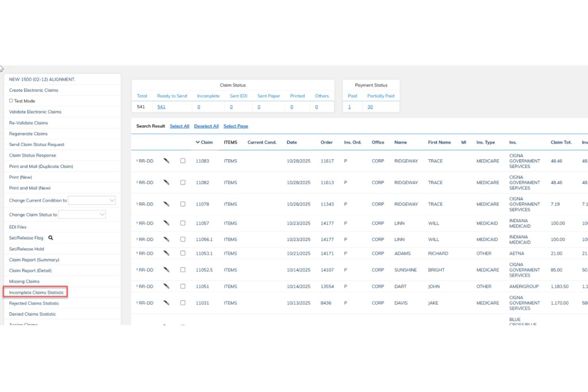The image size is (588, 392).
Task: Open Incomplete Claims Statistic
Action: pos(36,292)
